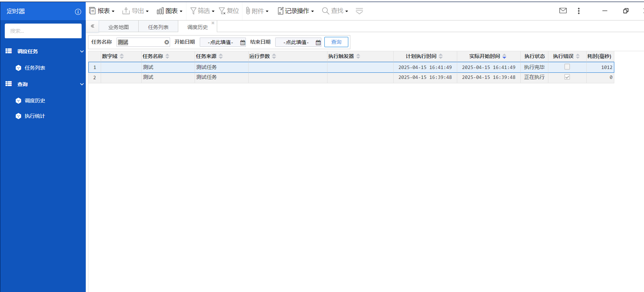Open the 记录操作 menu

click(x=296, y=11)
